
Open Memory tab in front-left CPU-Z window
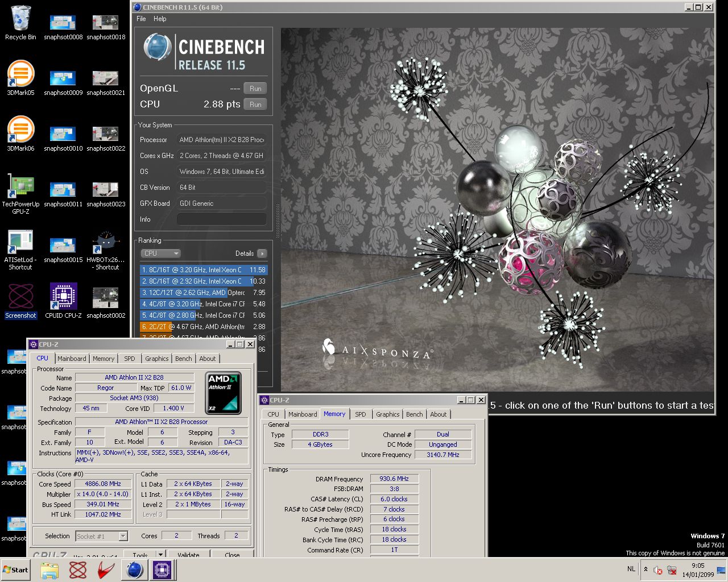104,359
